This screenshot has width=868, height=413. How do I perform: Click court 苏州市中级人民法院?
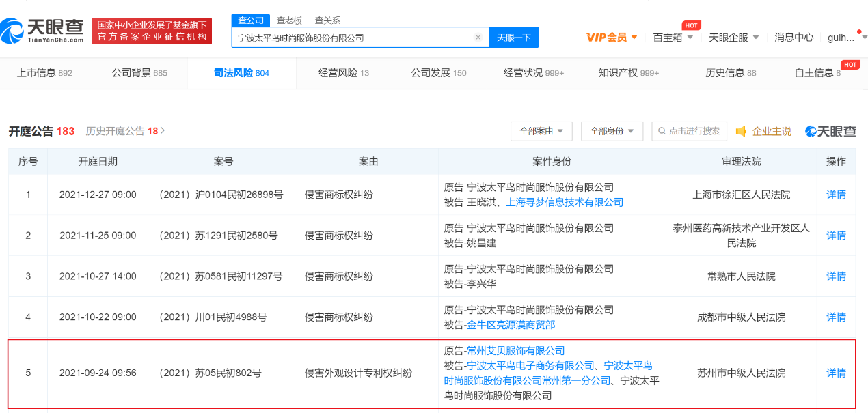click(x=741, y=373)
